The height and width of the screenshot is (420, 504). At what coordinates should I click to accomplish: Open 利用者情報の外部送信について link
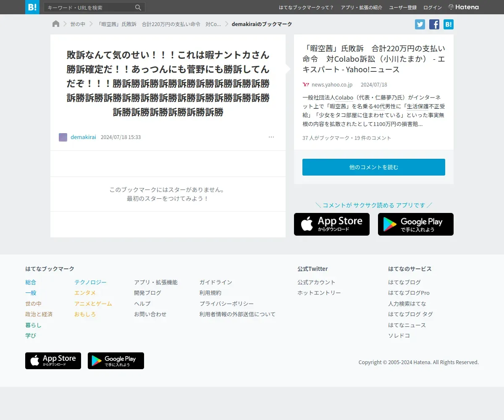coord(237,314)
